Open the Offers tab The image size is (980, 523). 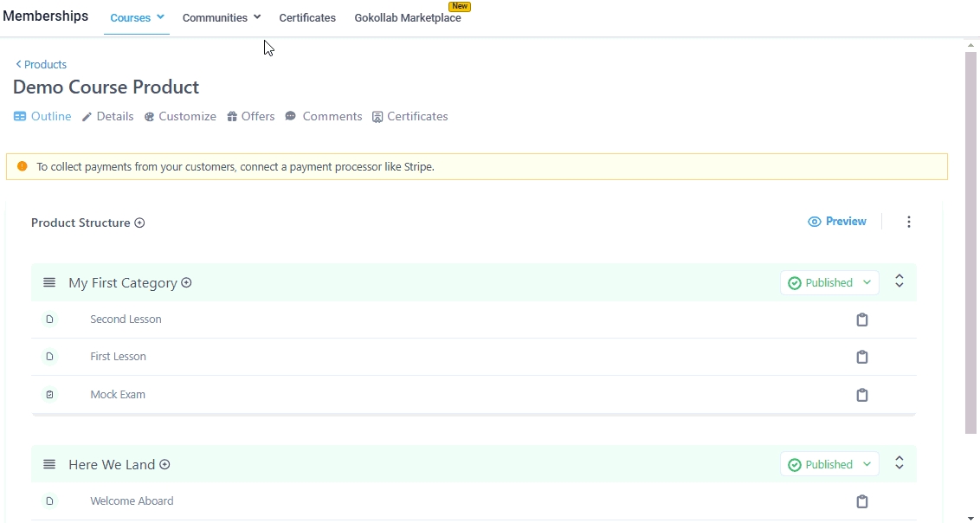[x=251, y=117]
